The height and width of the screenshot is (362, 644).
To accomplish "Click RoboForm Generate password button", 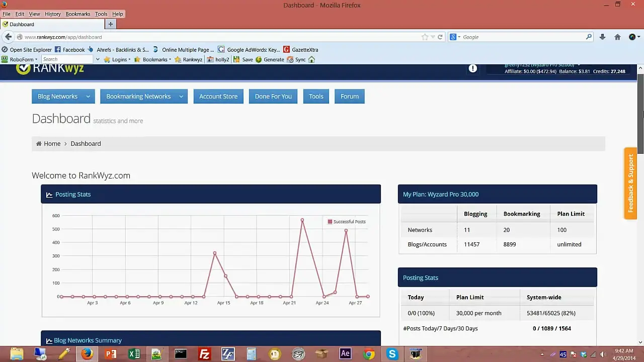I will click(270, 59).
